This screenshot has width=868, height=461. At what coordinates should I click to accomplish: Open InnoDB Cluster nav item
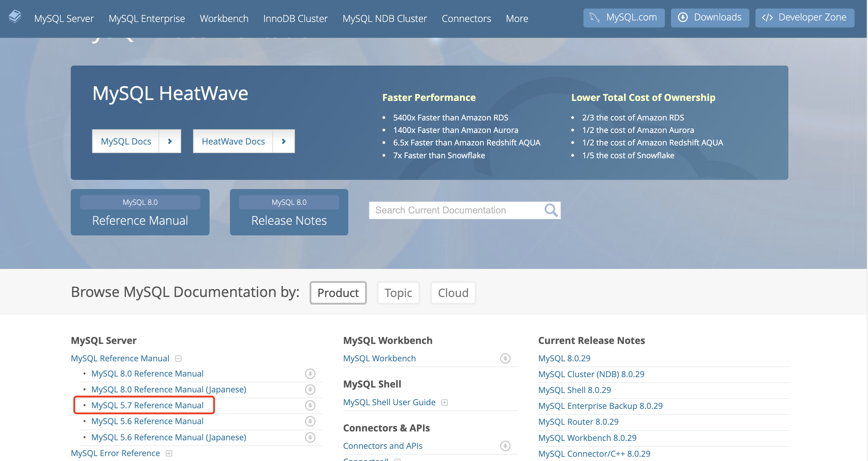coord(296,19)
